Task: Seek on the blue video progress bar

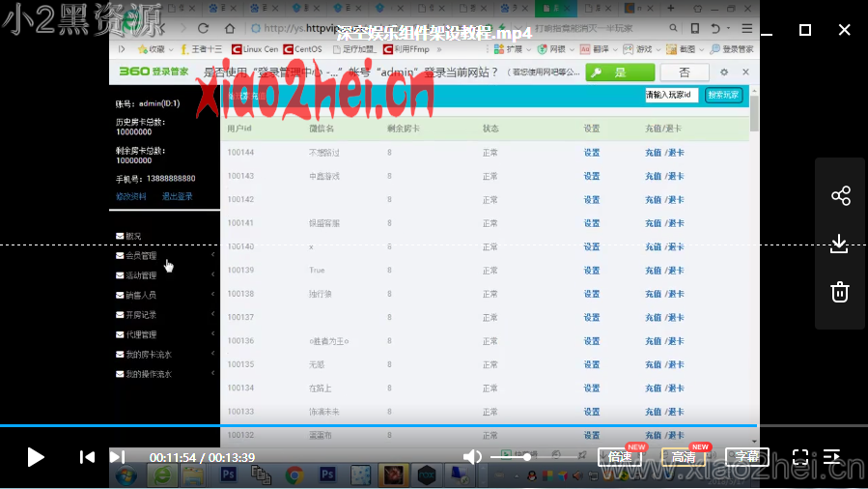Action: coord(378,425)
